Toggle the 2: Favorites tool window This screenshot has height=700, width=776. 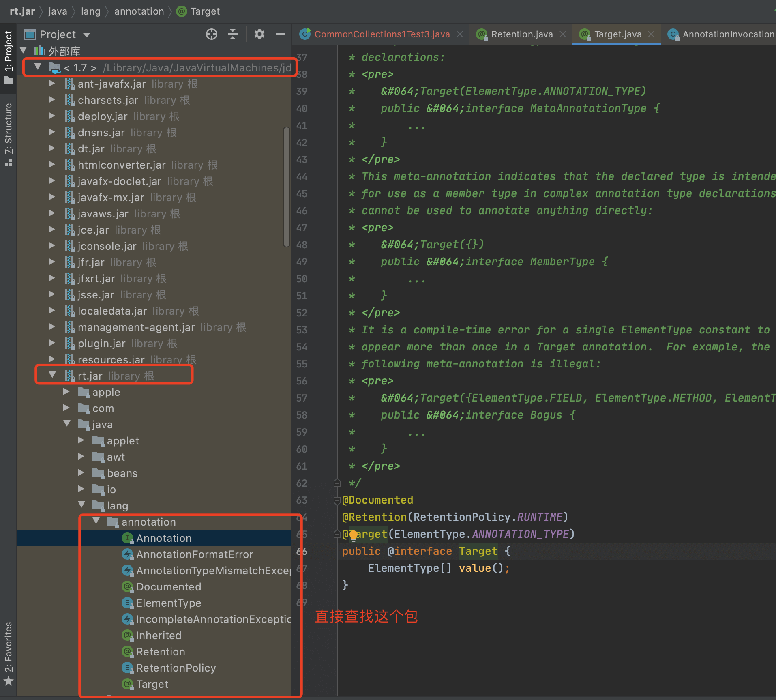tap(8, 653)
